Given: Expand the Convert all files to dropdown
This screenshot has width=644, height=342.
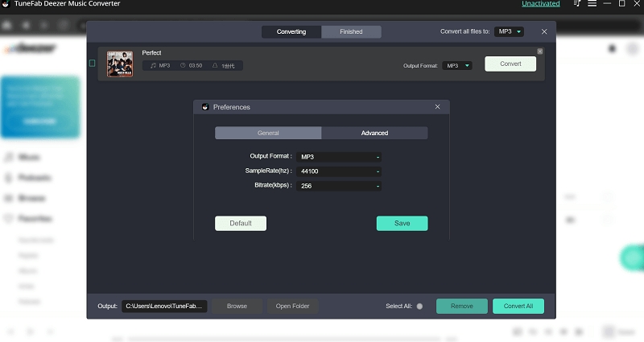Looking at the screenshot, I should pos(508,31).
